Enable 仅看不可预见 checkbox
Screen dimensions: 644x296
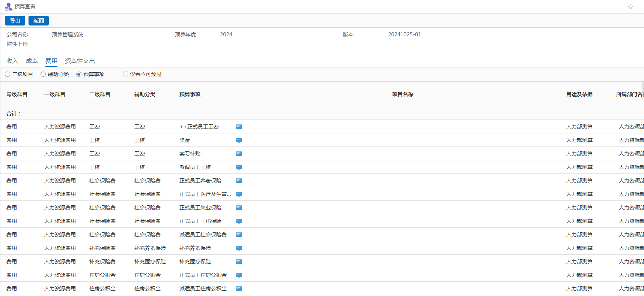tap(125, 74)
